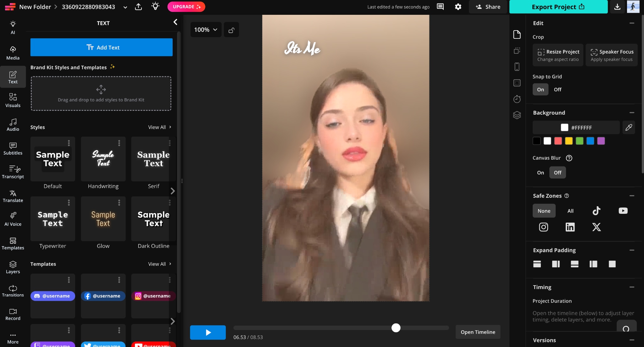Select the TikTok safe zone icon
This screenshot has height=347, width=644.
pos(596,211)
